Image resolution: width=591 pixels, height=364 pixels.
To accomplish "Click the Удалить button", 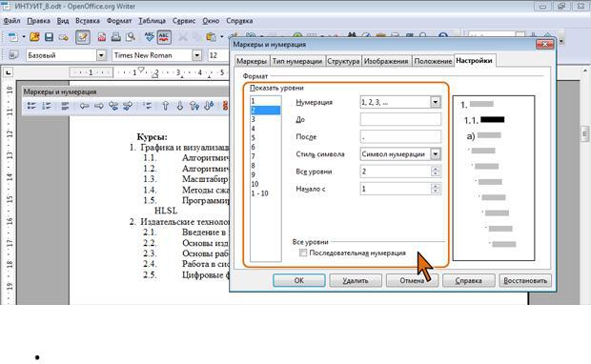I will tap(356, 280).
